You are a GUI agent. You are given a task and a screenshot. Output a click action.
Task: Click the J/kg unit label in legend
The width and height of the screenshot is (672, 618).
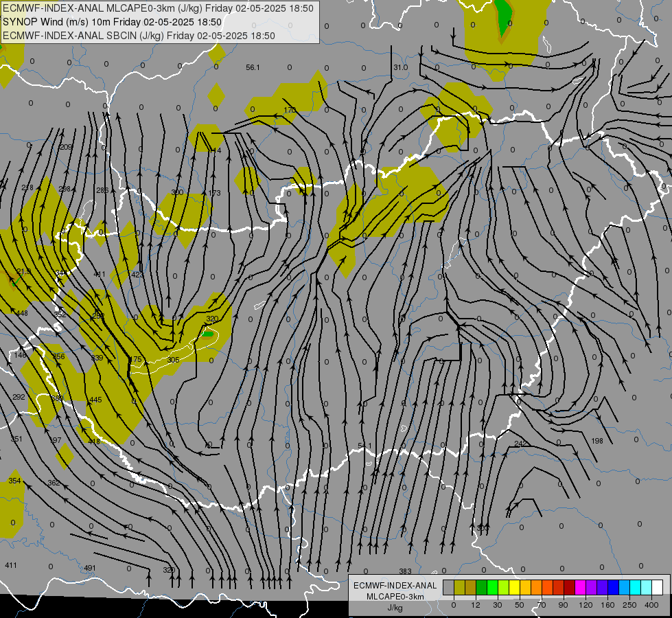click(x=395, y=608)
